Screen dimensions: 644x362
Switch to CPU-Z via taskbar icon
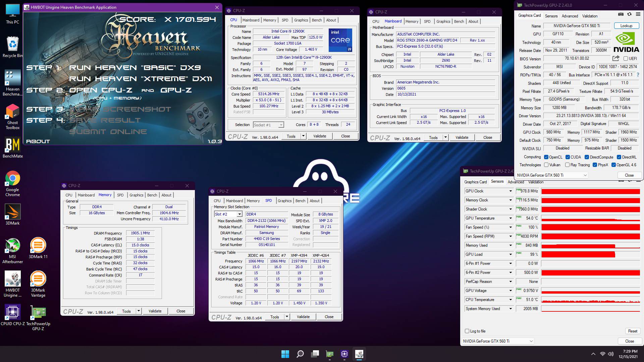[x=344, y=354]
